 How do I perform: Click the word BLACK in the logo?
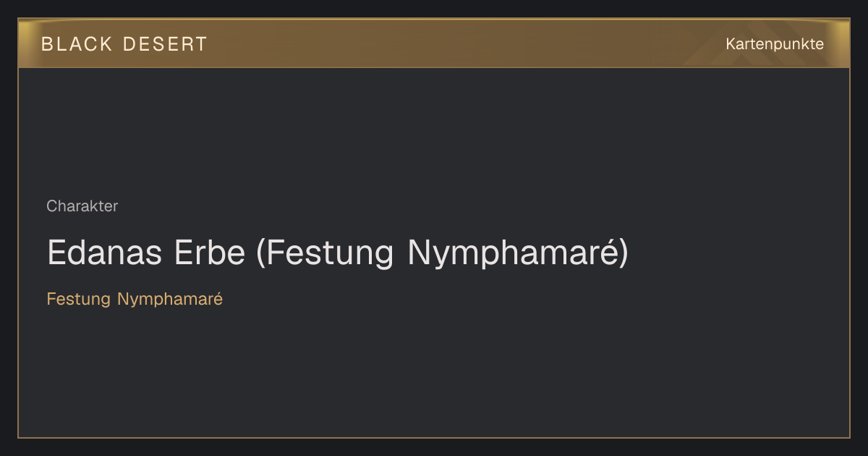[77, 44]
